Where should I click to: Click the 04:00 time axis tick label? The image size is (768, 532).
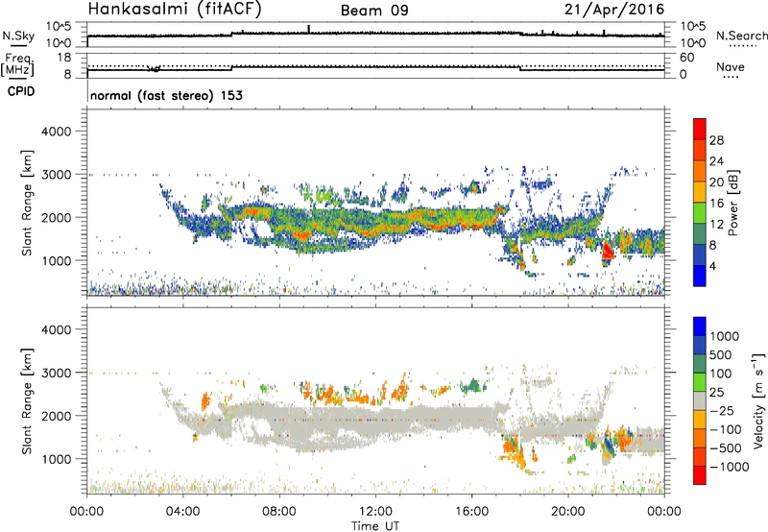182,512
